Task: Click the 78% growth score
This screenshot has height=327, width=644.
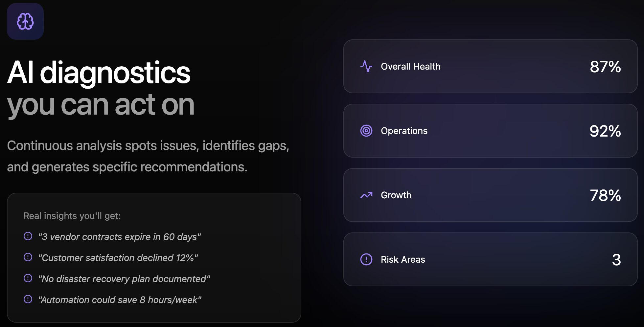Action: coord(605,195)
